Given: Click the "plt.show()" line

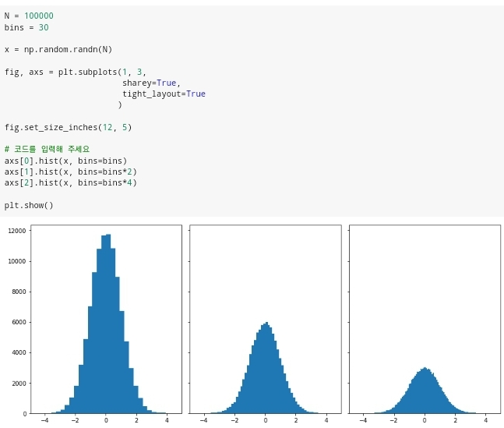Looking at the screenshot, I should (x=29, y=205).
